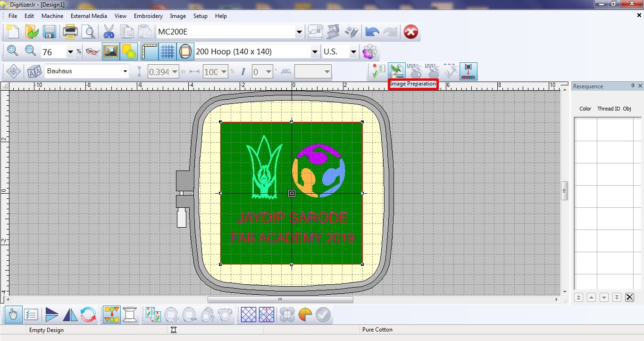Screen dimensions: 644x341
Task: Open the 200 Hoop (140 x 140) dropdown
Action: pos(315,52)
